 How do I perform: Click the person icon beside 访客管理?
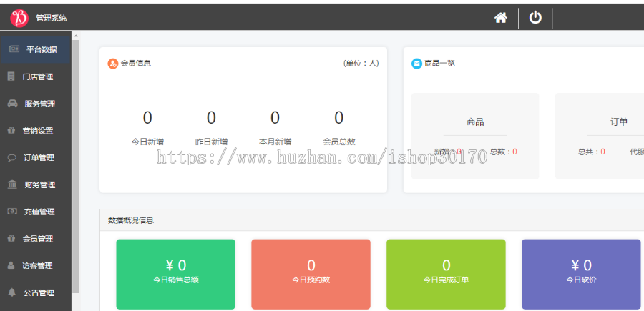pos(11,265)
